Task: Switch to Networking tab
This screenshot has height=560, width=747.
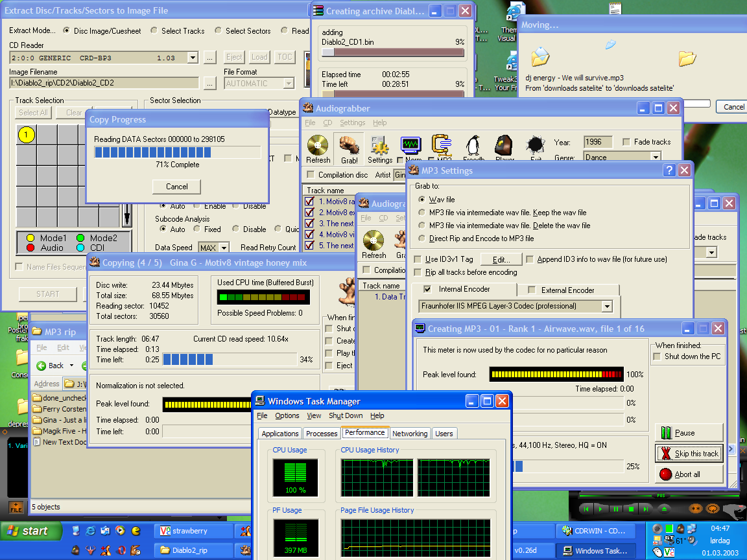Action: pos(410,434)
